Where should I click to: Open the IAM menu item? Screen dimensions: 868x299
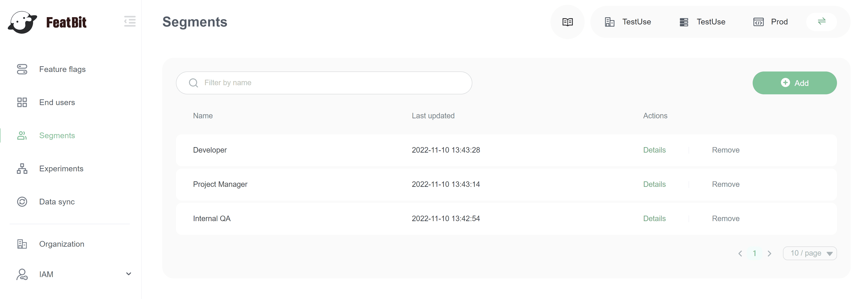point(46,274)
